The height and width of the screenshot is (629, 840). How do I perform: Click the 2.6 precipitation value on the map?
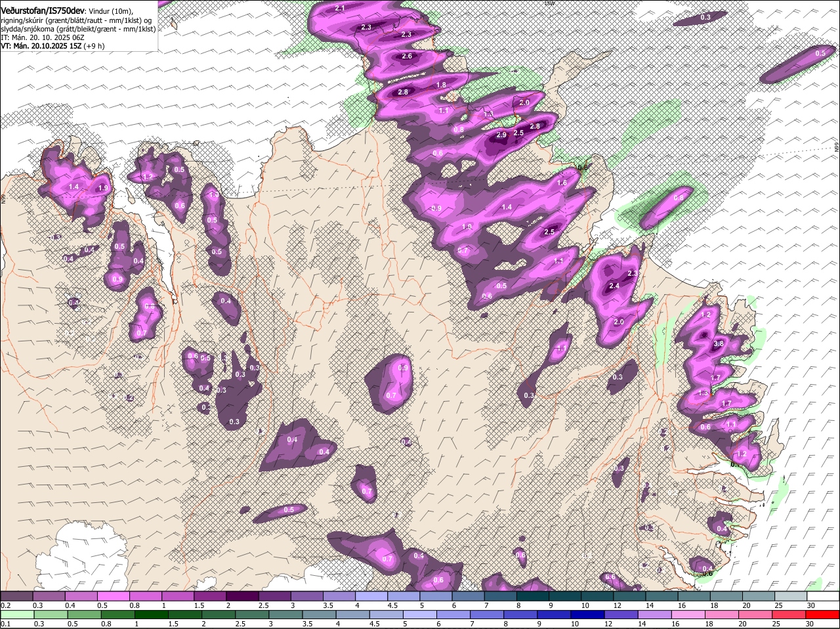coord(407,56)
